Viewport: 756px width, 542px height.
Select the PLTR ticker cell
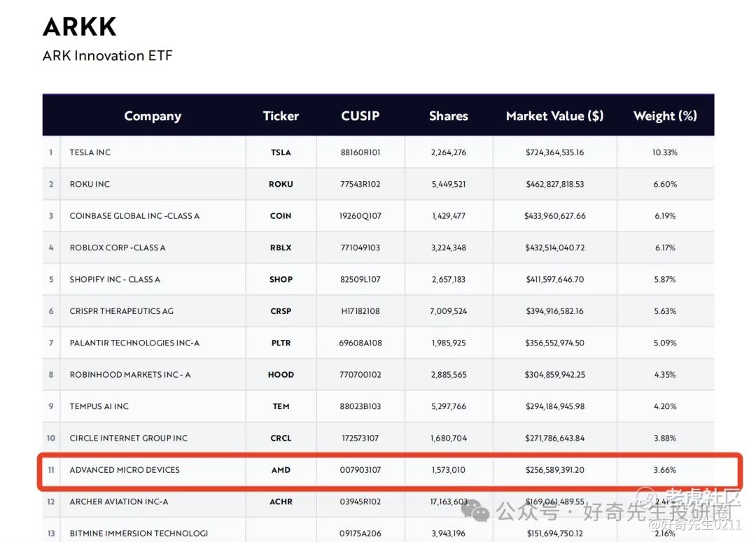281,343
